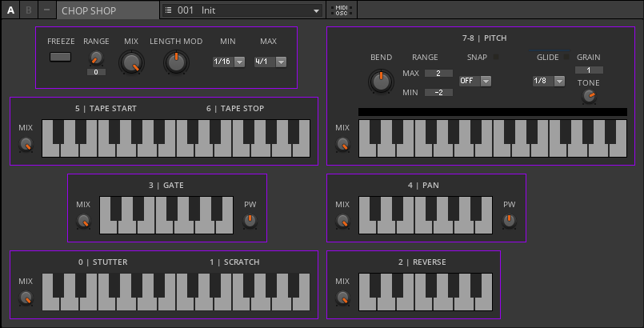Viewport: 644px width, 328px height.
Task: Click the 5 | TAPE START label
Action: click(x=106, y=108)
